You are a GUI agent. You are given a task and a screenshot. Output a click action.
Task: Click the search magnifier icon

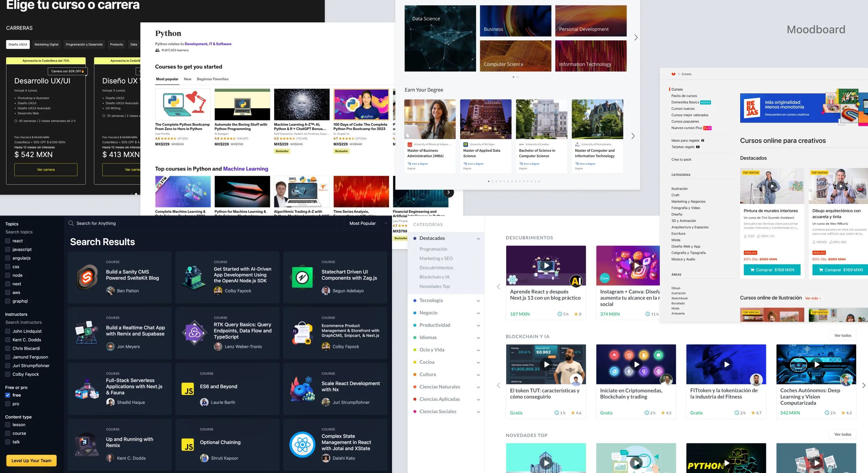71,223
